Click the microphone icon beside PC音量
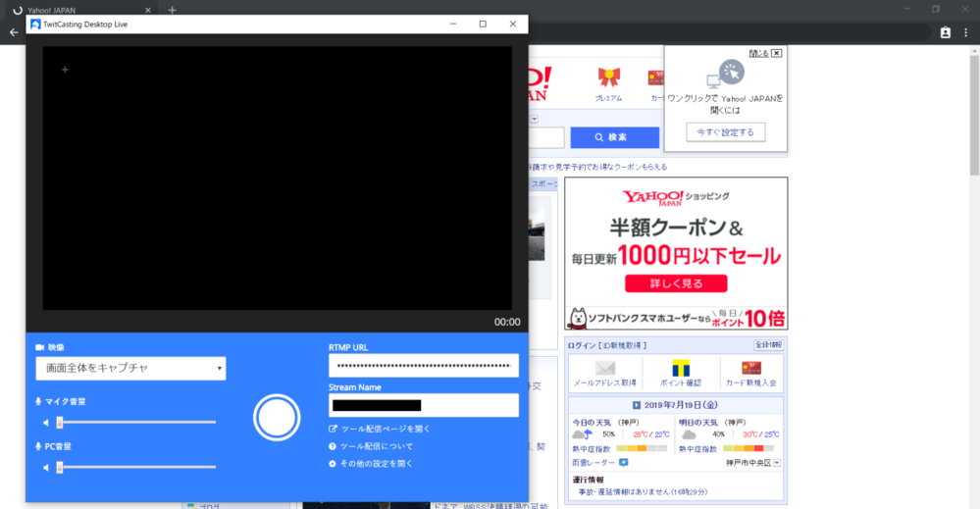980x509 pixels. click(x=38, y=446)
